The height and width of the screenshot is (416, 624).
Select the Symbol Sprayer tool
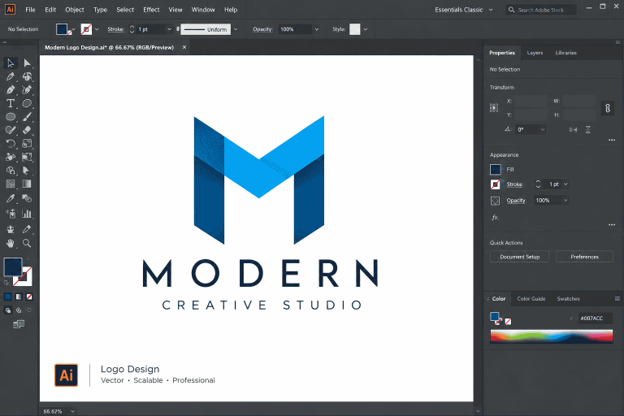[10, 214]
